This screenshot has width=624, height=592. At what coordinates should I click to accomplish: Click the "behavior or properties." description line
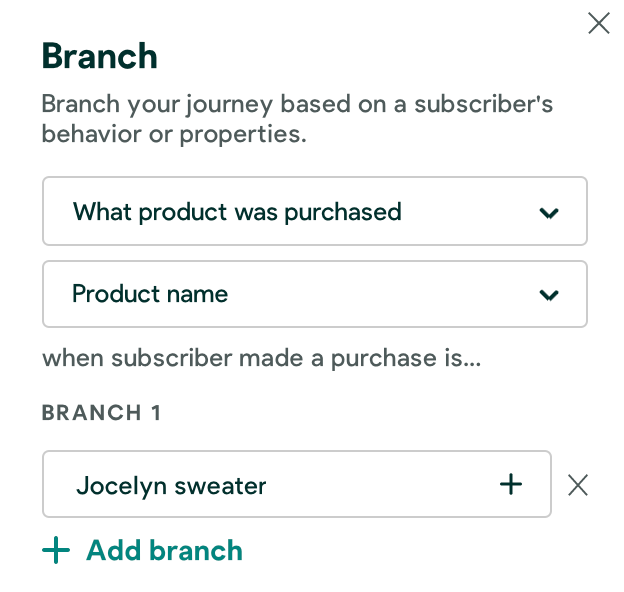point(174,134)
